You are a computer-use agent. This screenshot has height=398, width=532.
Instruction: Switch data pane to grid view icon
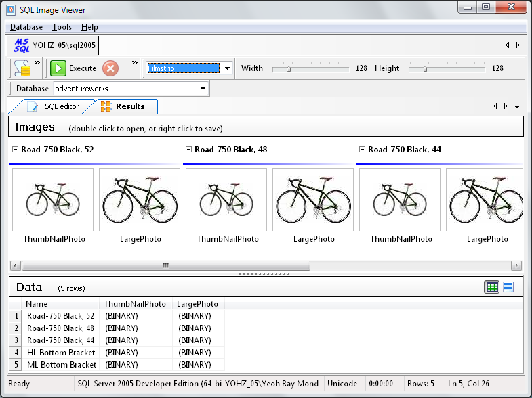(x=492, y=287)
